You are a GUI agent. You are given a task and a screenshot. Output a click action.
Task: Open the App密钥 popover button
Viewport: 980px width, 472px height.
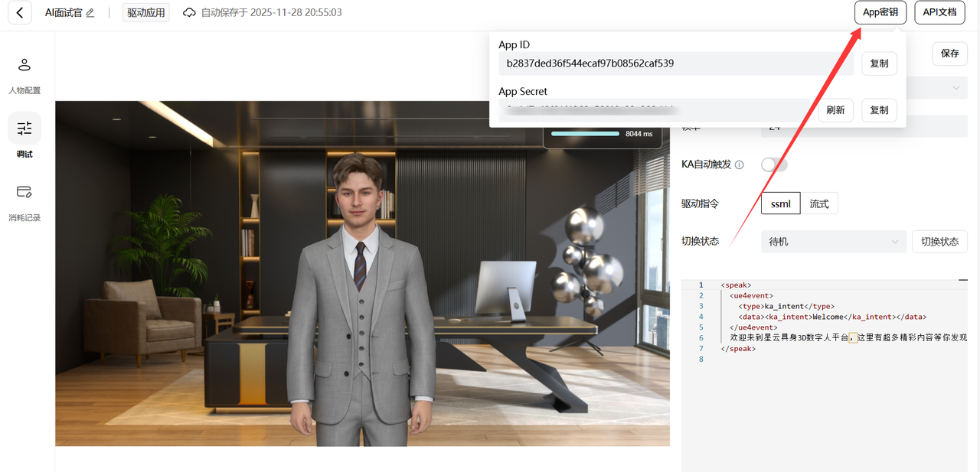880,13
